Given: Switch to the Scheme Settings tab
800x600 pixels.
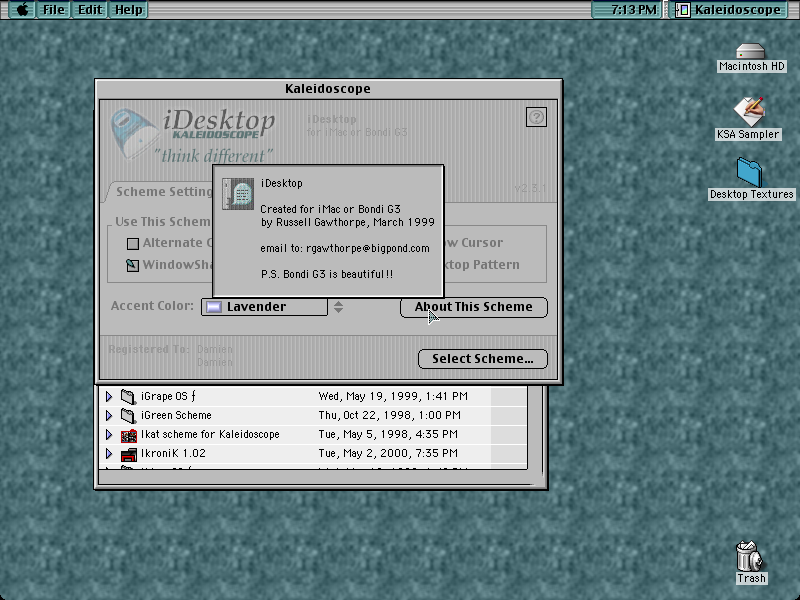Looking at the screenshot, I should pyautogui.click(x=163, y=192).
